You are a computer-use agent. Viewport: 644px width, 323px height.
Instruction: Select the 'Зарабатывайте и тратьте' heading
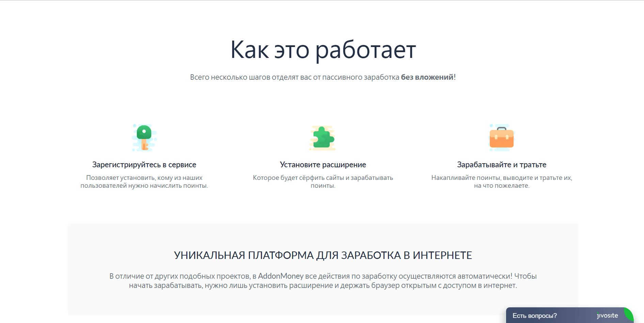tap(501, 165)
